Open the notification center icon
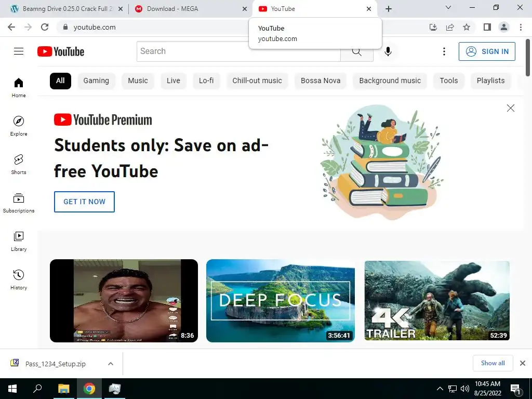This screenshot has height=399, width=532. [x=516, y=389]
